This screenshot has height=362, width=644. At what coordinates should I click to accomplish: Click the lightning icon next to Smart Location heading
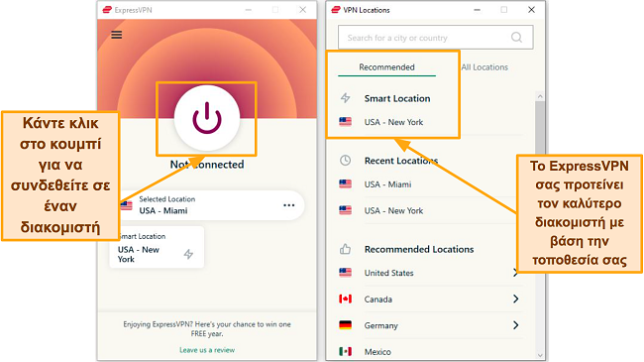(346, 98)
